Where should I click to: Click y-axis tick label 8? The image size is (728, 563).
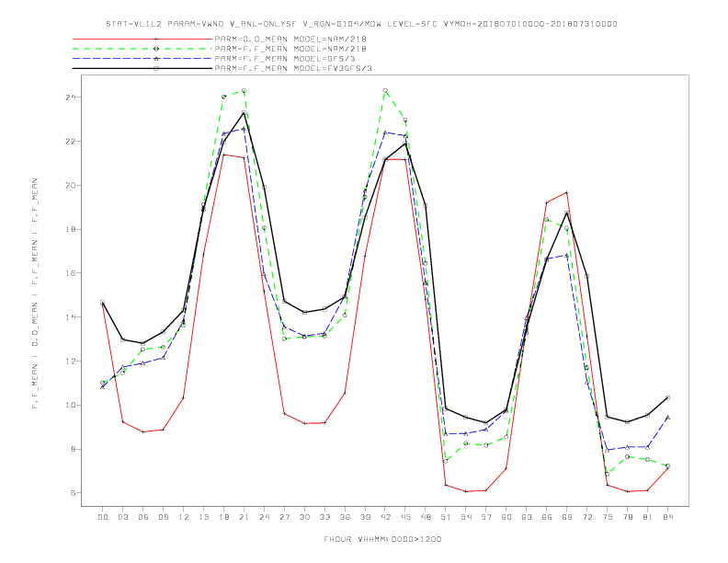pos(73,449)
